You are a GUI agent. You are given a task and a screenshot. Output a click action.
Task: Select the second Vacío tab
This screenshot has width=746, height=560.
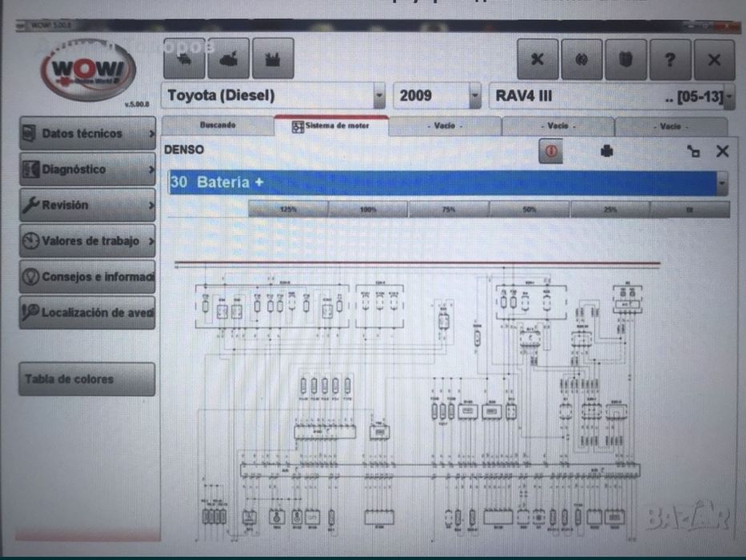click(x=558, y=126)
